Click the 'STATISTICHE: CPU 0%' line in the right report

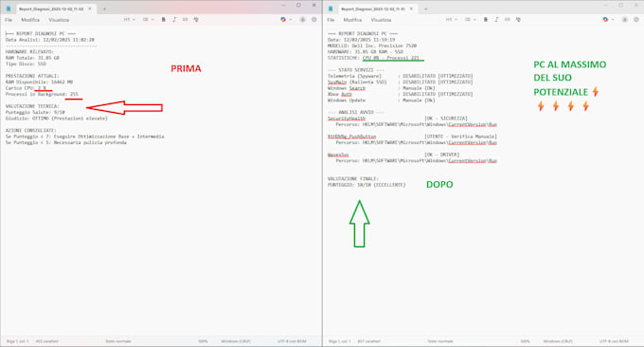pyautogui.click(x=373, y=58)
